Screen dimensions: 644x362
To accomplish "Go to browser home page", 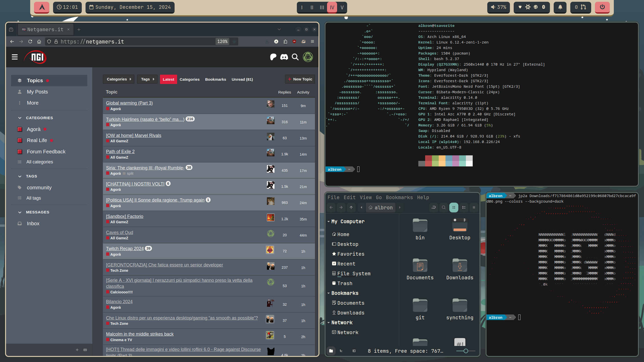I will click(x=39, y=41).
